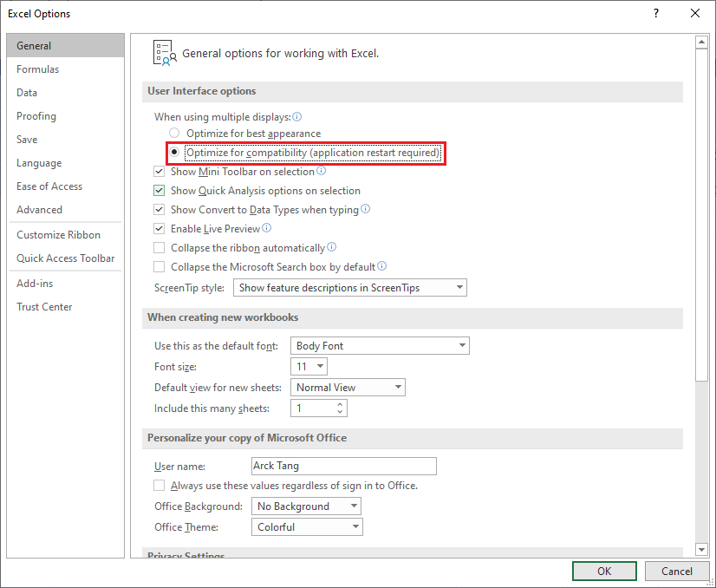
Task: Click info icon beside Collapse Microsoft Search box
Action: tap(381, 266)
